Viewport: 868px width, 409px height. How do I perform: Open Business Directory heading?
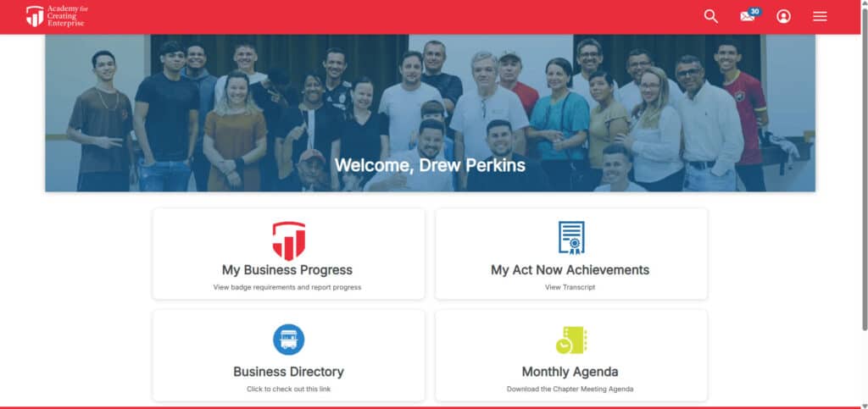[x=288, y=372]
